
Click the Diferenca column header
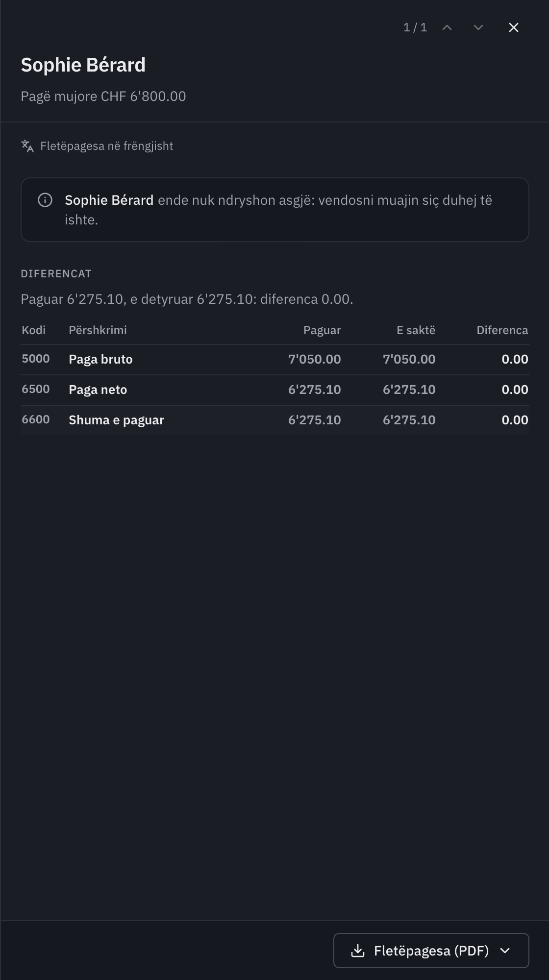(x=502, y=330)
